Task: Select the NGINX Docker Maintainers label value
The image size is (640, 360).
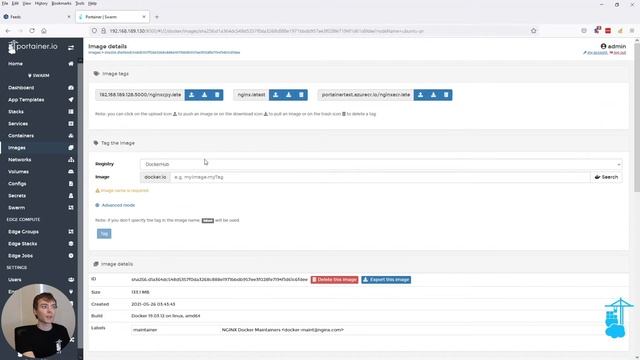Action: pos(283,330)
